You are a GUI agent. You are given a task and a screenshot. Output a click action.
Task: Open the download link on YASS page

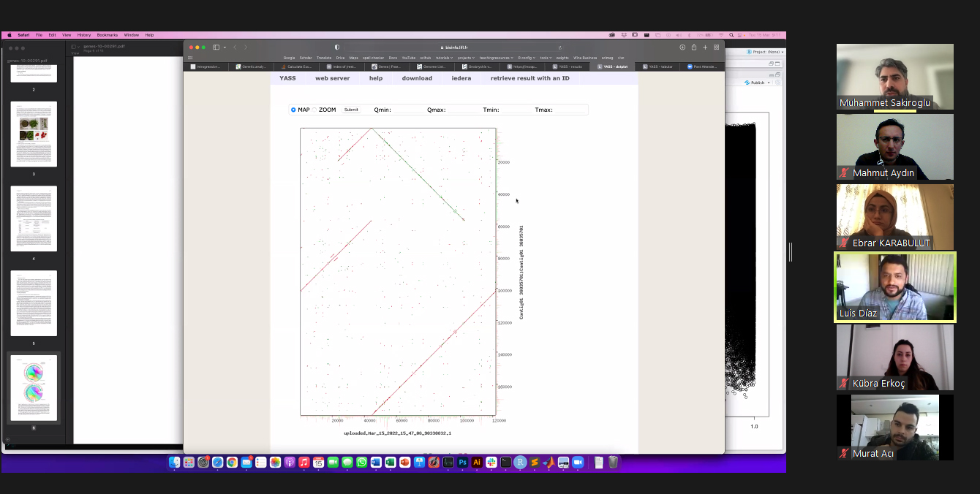tap(417, 78)
